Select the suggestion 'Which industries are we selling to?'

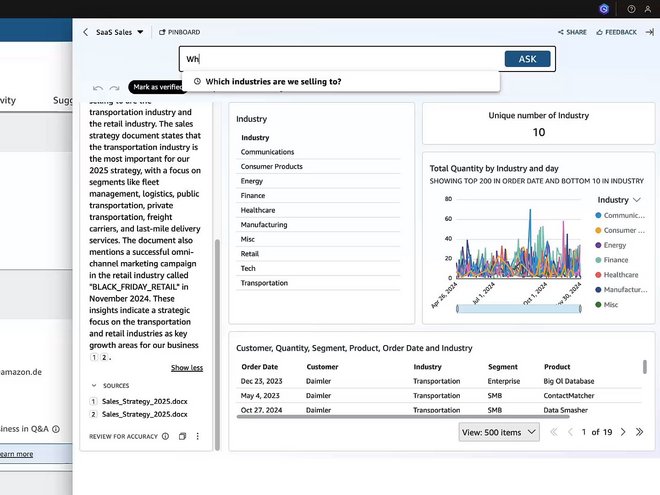click(273, 82)
